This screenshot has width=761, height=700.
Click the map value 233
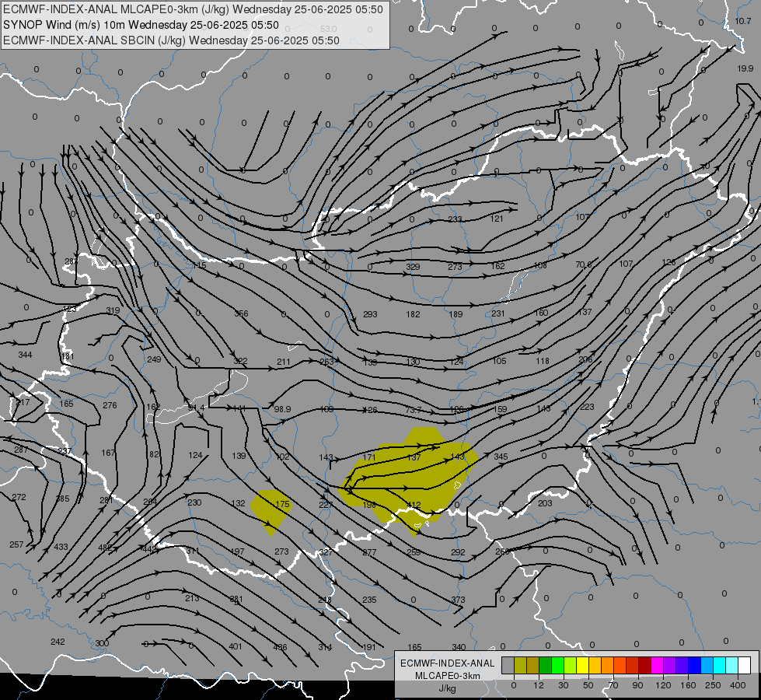point(455,219)
